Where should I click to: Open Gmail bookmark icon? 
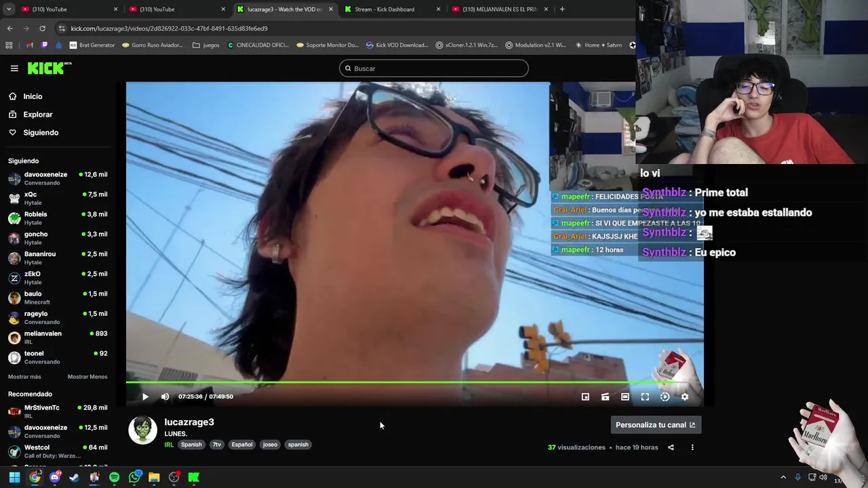coord(29,45)
